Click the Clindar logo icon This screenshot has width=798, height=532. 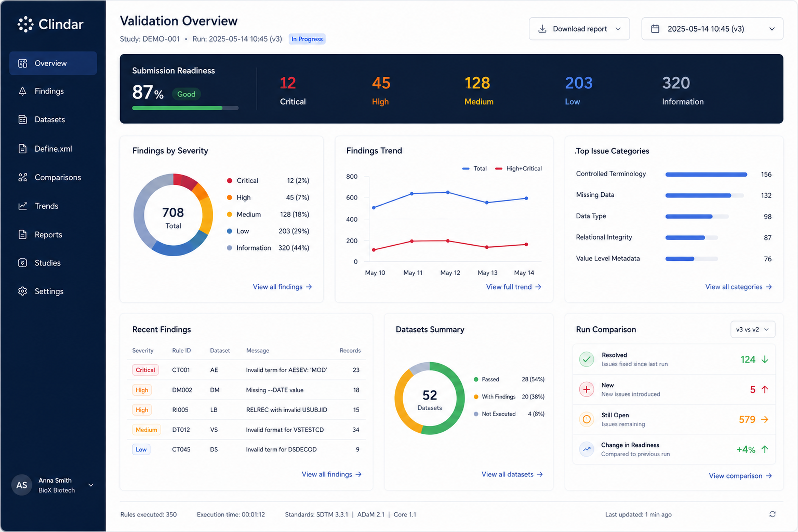(25, 24)
